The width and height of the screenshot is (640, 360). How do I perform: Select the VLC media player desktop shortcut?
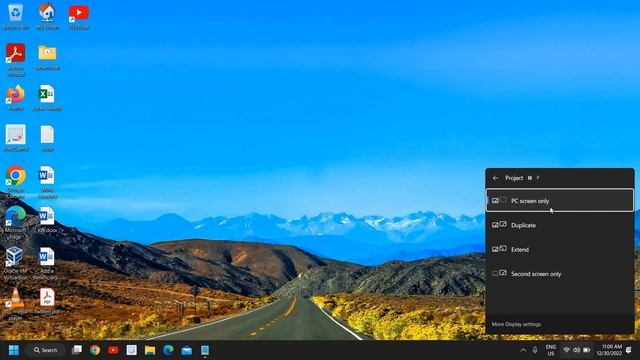point(16,304)
